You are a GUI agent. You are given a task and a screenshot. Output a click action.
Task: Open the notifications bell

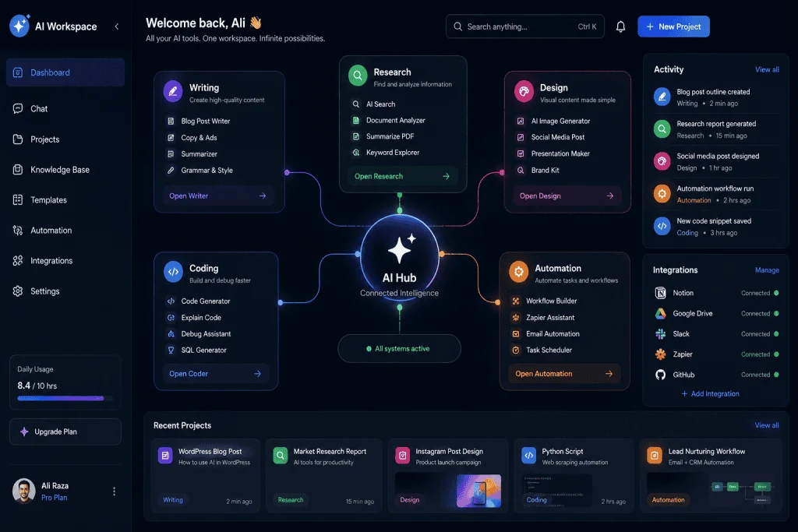[620, 26]
